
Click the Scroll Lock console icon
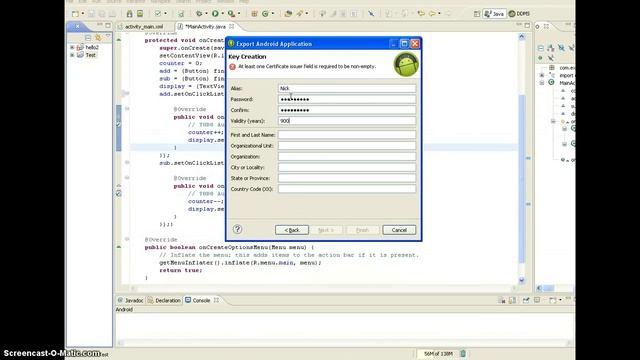pyautogui.click(x=513, y=300)
